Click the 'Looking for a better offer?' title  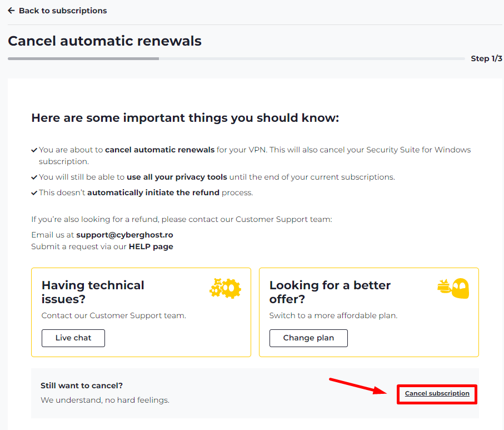[x=330, y=292]
